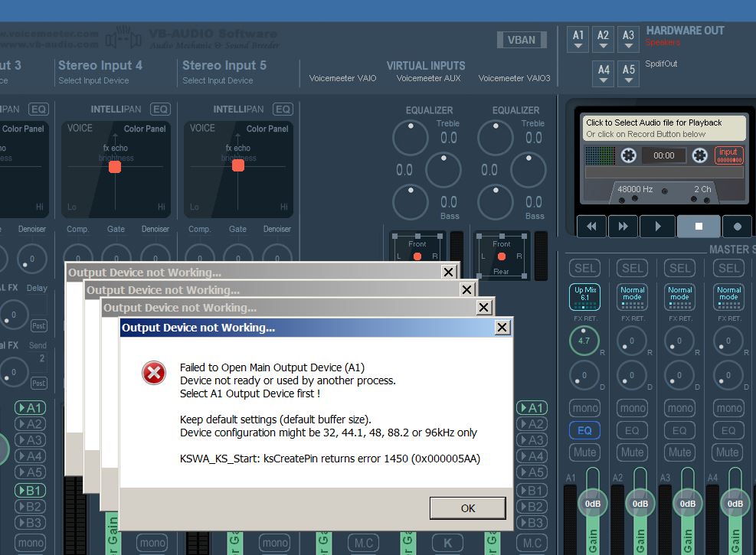The image size is (756, 555).
Task: Open A3 hardware output device dropdown
Action: point(628,39)
